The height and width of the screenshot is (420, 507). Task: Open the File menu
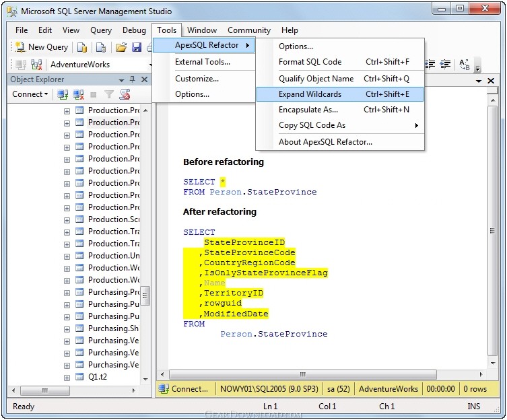pos(22,30)
